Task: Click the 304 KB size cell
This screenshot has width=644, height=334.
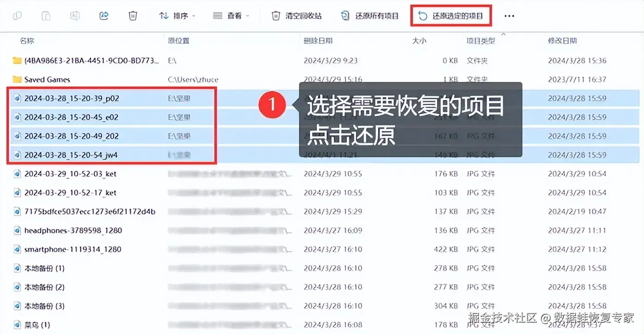Action: tap(446, 305)
